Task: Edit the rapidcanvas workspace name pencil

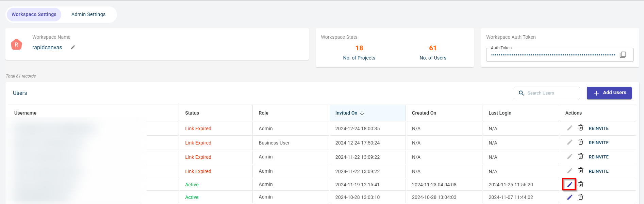Action: pyautogui.click(x=72, y=48)
